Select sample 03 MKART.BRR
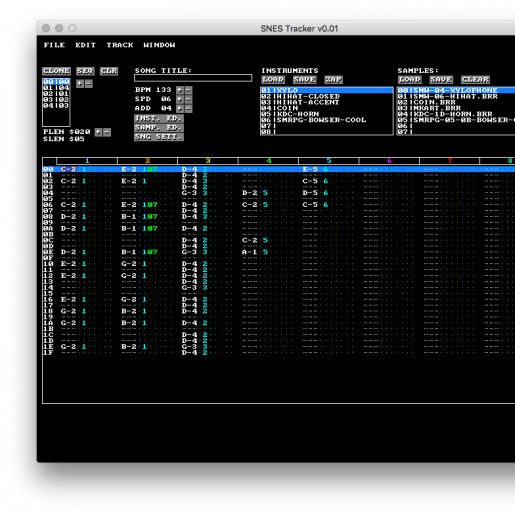515x515 pixels. pyautogui.click(x=456, y=108)
